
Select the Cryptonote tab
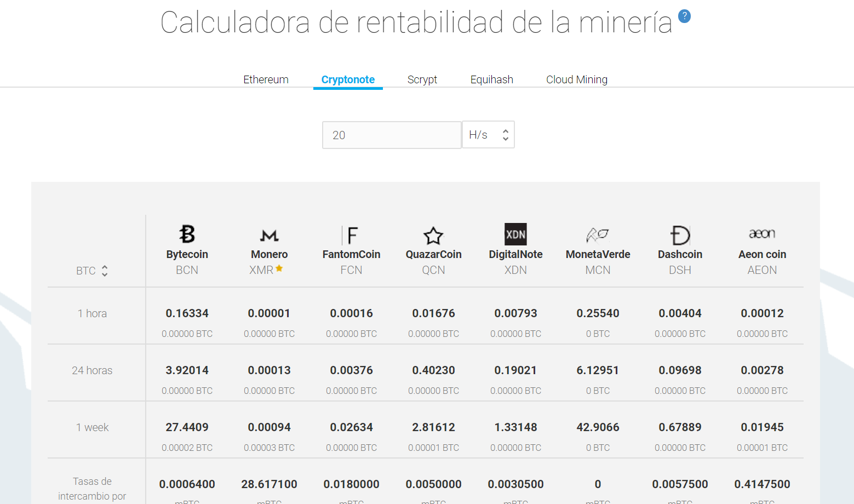tap(348, 79)
